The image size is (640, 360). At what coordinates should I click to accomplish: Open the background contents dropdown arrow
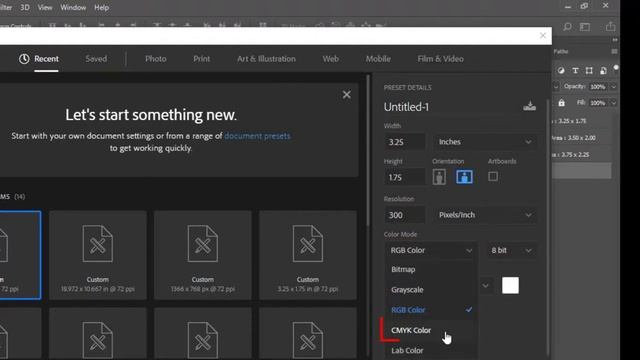(x=485, y=286)
